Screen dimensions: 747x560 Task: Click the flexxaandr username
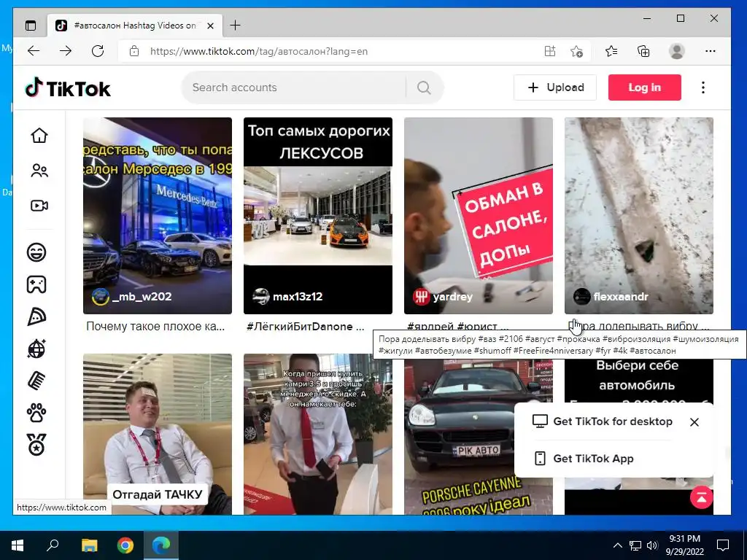pyautogui.click(x=621, y=297)
